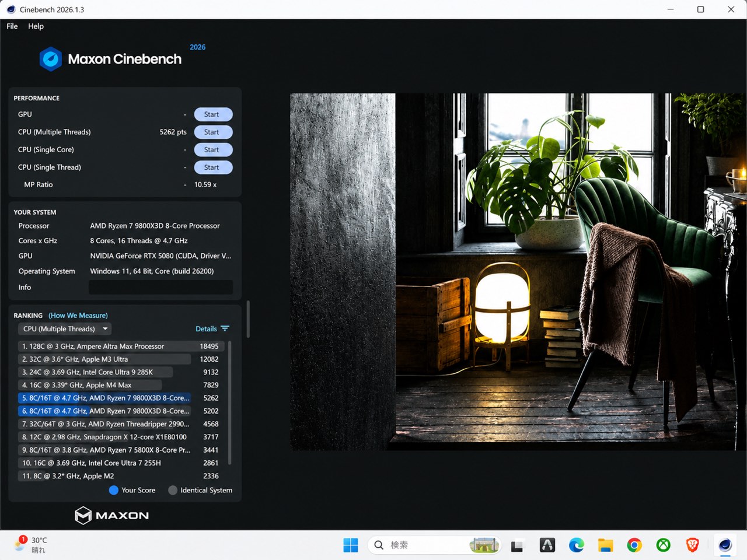Screen dimensions: 747x560
Task: Launch Microsoft Edge from the taskbar
Action: (x=577, y=545)
